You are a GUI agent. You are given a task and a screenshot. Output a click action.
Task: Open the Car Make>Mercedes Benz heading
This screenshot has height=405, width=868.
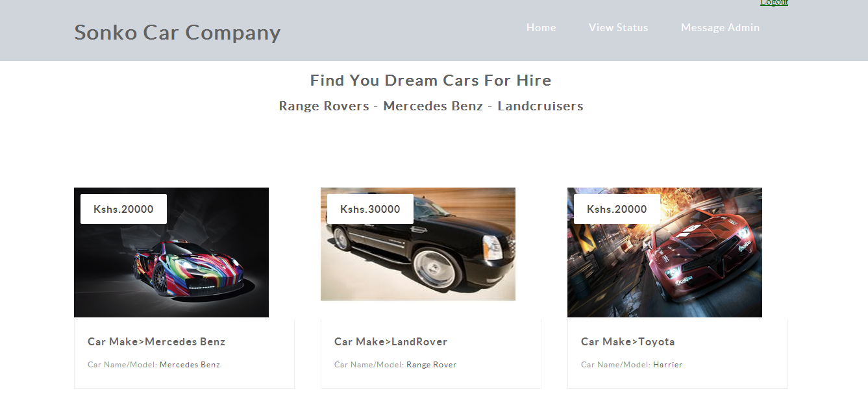156,341
